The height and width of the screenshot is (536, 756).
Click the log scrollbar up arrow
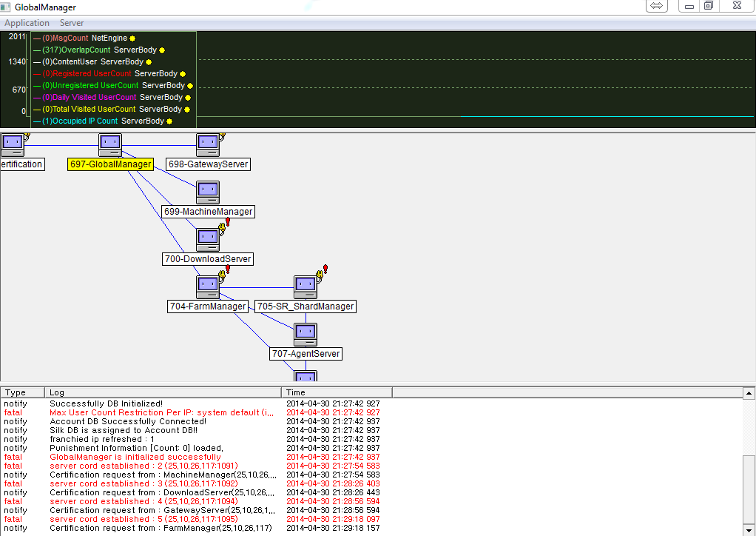click(749, 393)
